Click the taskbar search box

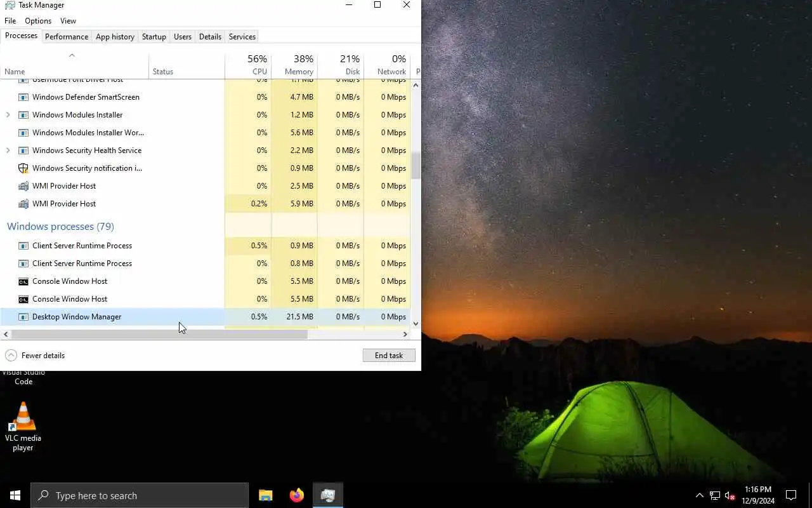point(140,495)
